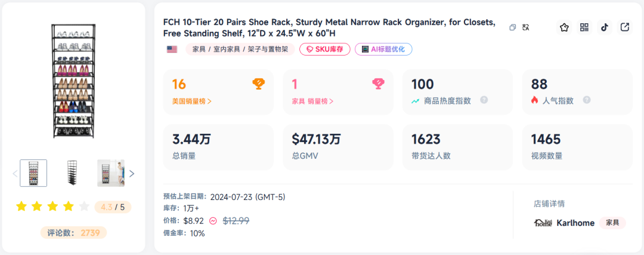Open 美国销量榜 ranking link

click(x=192, y=101)
